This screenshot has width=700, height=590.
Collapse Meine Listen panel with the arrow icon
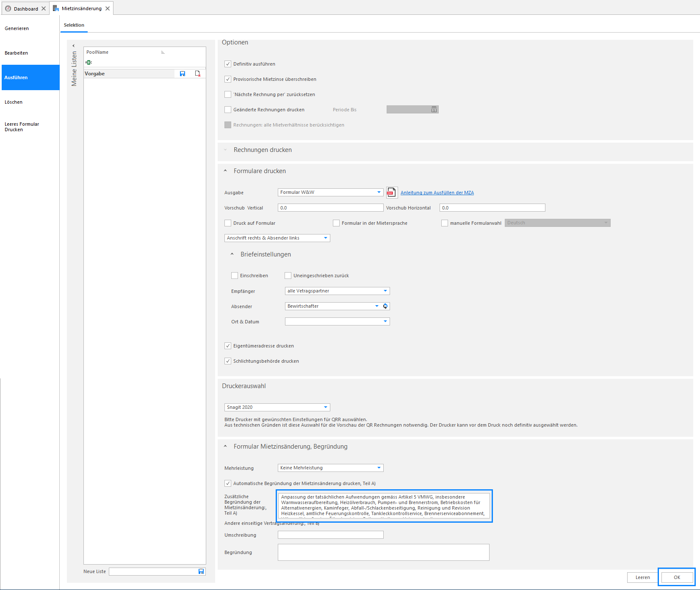[74, 46]
